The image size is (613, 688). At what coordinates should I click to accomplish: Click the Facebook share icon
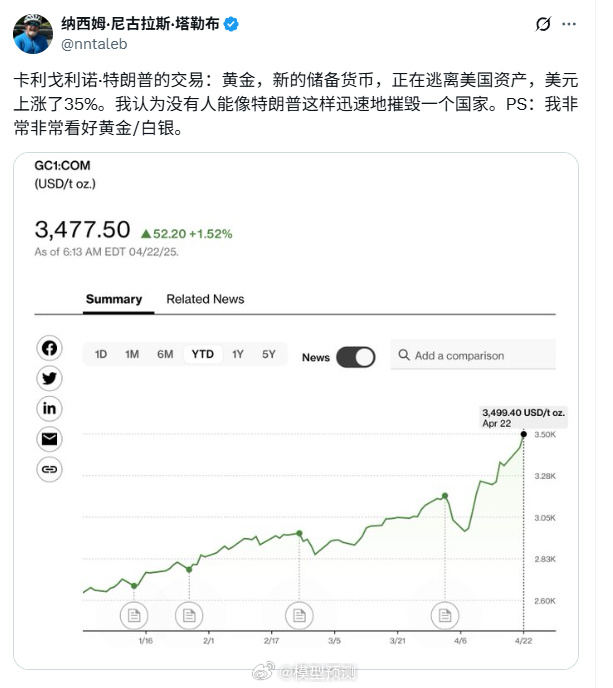tap(49, 348)
